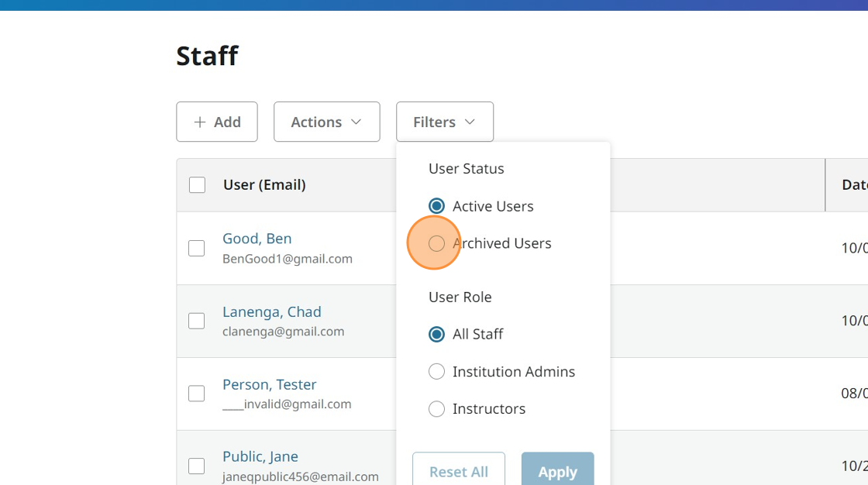Sort by User (Email) column header

[264, 185]
